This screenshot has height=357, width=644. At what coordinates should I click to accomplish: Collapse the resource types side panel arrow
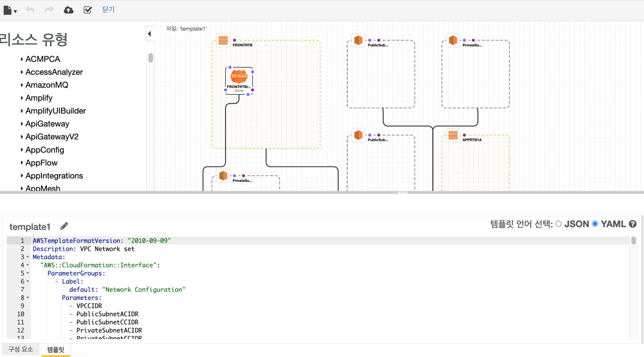pyautogui.click(x=150, y=34)
